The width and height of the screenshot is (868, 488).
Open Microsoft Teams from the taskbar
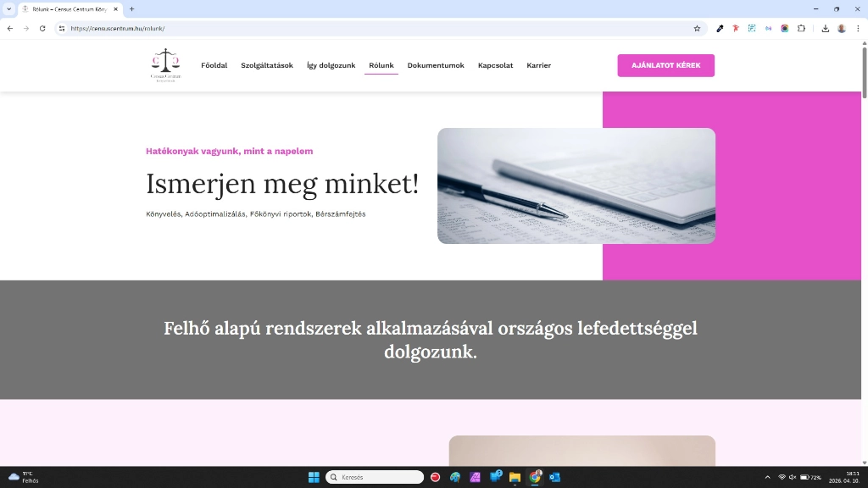(x=495, y=476)
